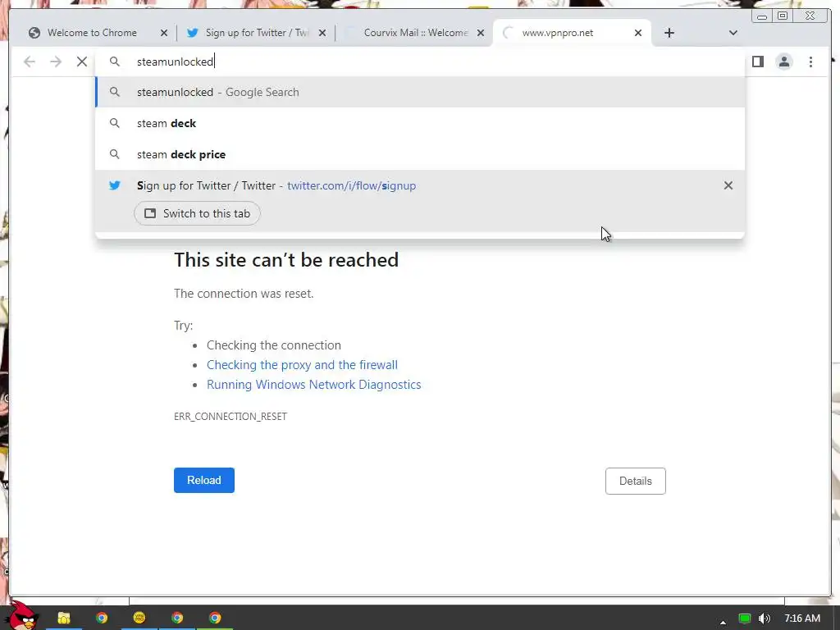Select the Sign up for Twitter suggestion row
The image size is (840, 630).
[420, 201]
